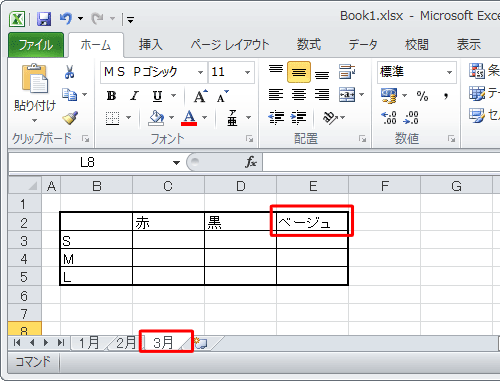Open the Name Box dropdown arrow
The width and height of the screenshot is (500, 381).
coord(176,163)
